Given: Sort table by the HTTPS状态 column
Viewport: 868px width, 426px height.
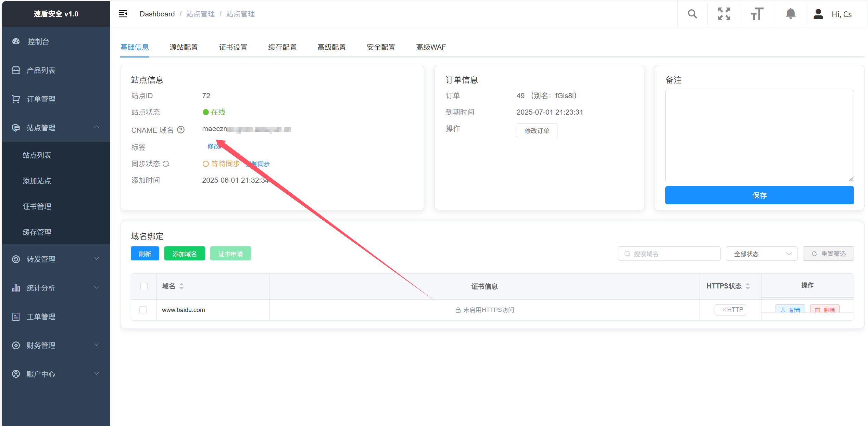Looking at the screenshot, I should click(747, 286).
